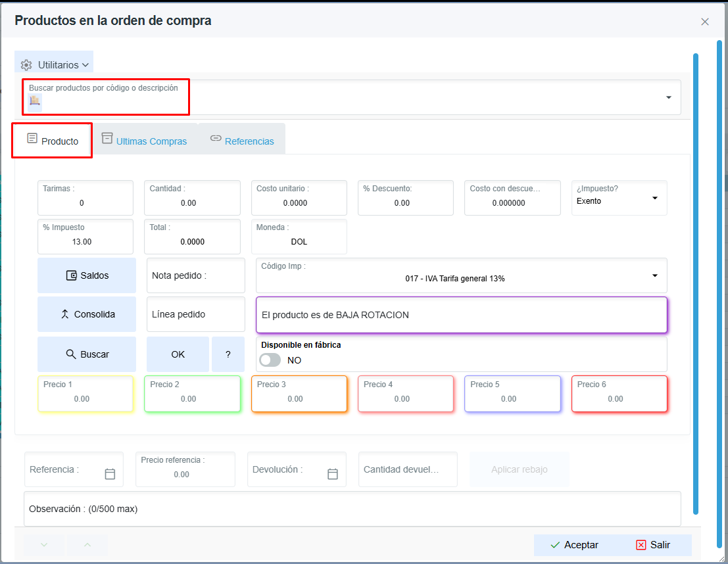Toggle the Disponible en fábrica switch
Viewport: 728px width, 564px height.
point(270,360)
